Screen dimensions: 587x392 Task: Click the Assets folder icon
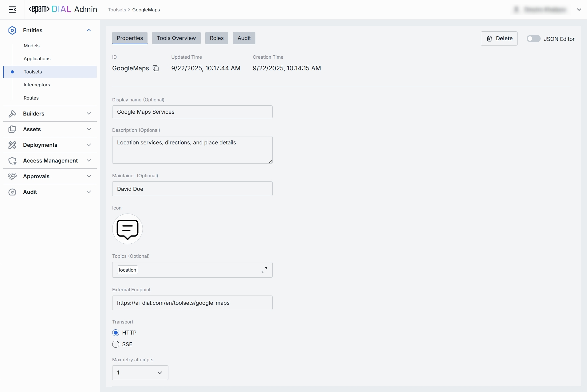tap(12, 129)
